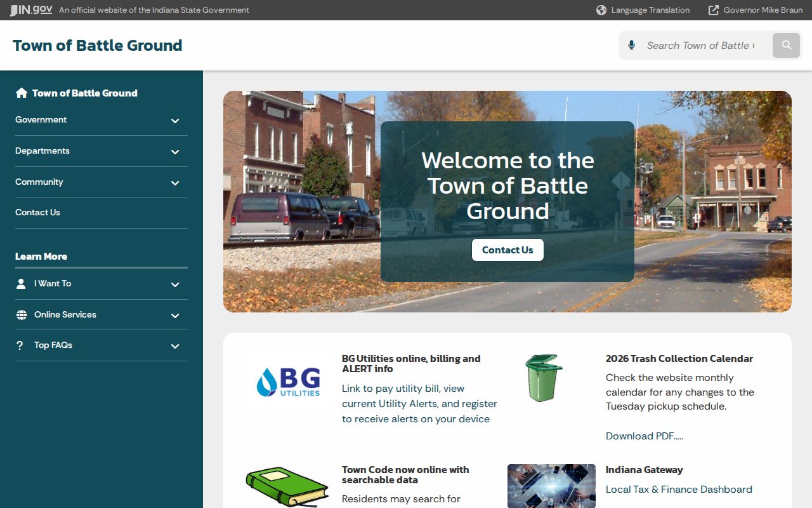This screenshot has height=508, width=812.
Task: Click the globe icon beside Online Services
Action: (22, 315)
